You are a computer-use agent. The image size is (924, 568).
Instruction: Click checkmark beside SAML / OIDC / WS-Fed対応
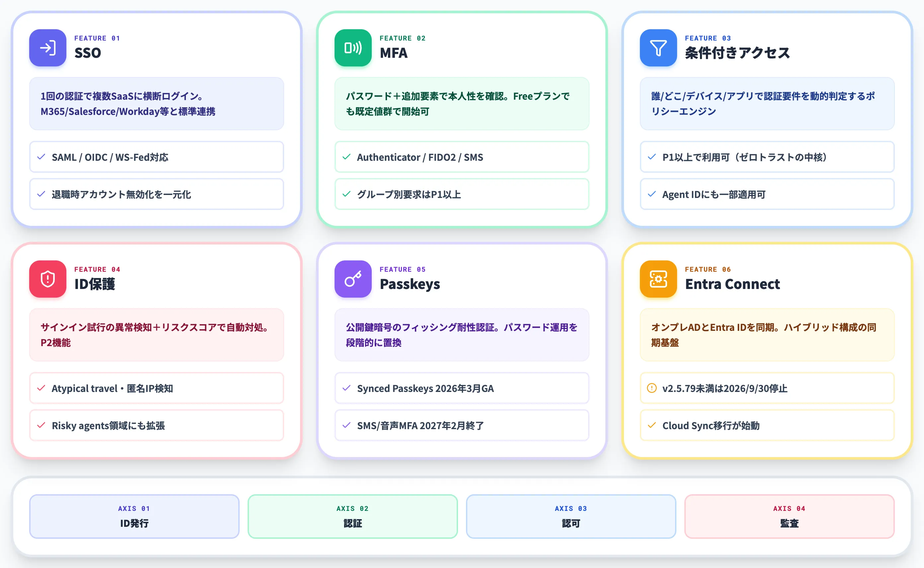tap(41, 157)
